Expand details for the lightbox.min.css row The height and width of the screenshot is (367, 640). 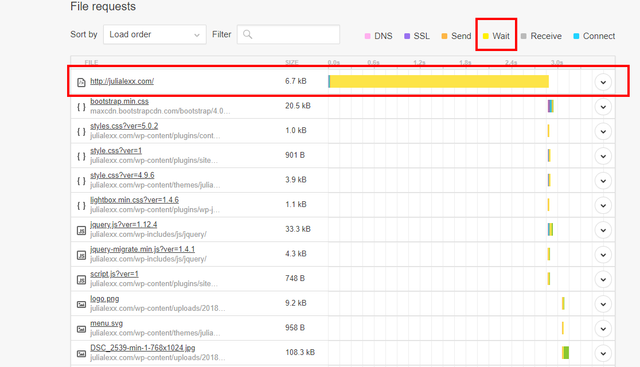(x=603, y=205)
